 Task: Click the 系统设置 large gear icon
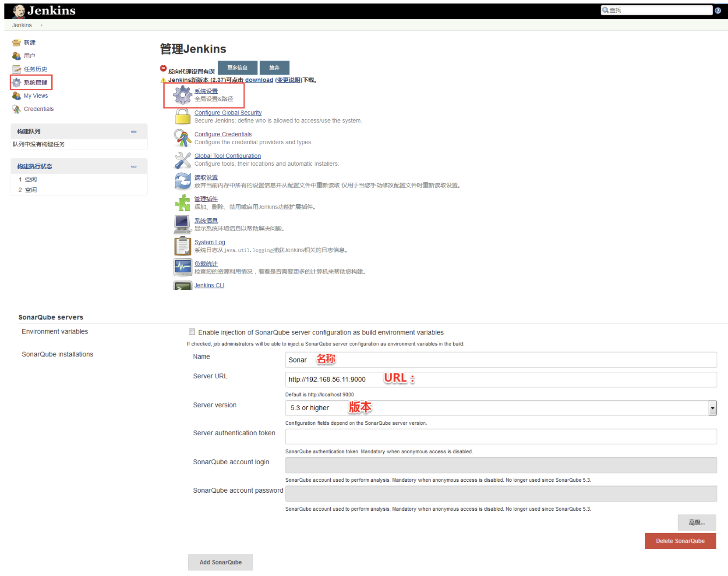pyautogui.click(x=183, y=95)
